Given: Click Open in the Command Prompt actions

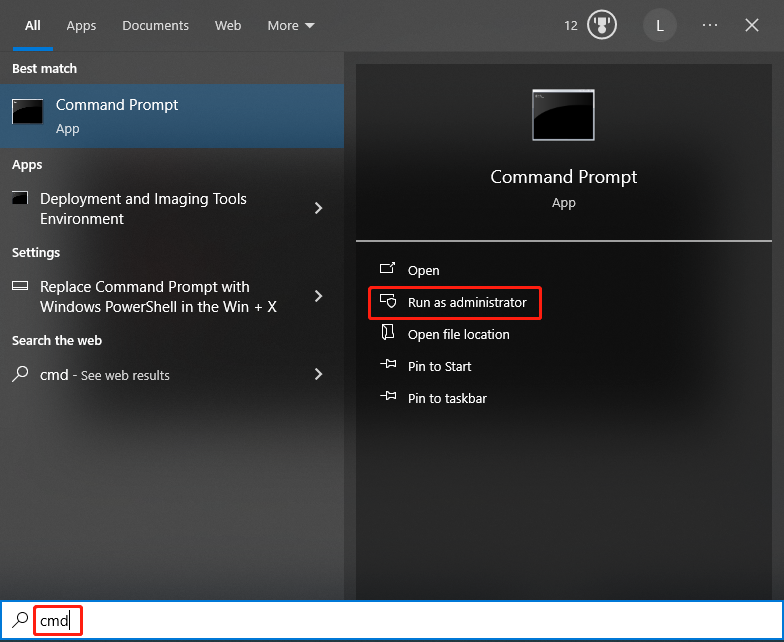Looking at the screenshot, I should tap(423, 270).
